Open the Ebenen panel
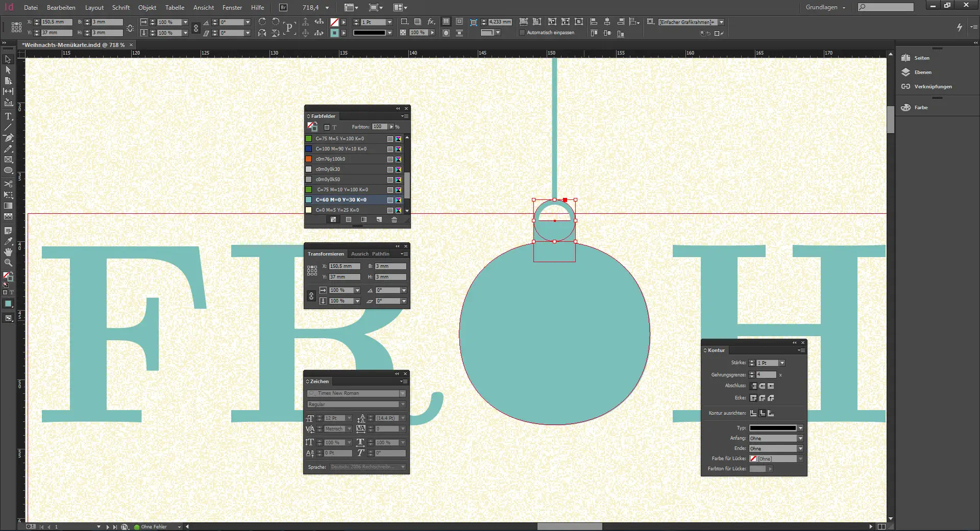980x531 pixels. pyautogui.click(x=922, y=72)
